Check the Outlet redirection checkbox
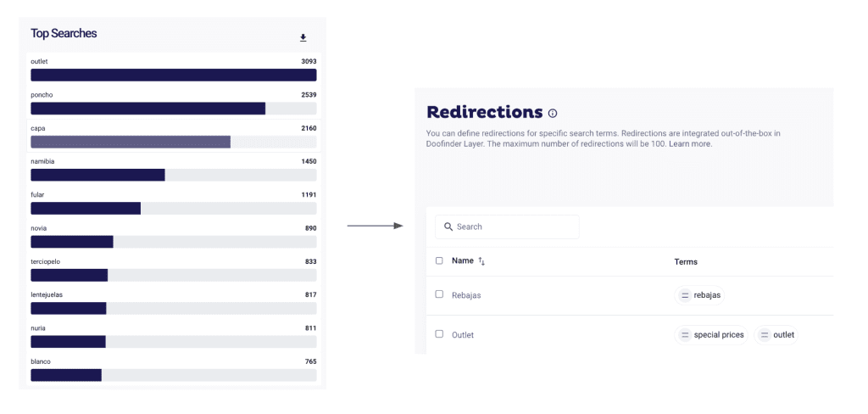868x414 pixels. [x=439, y=333]
